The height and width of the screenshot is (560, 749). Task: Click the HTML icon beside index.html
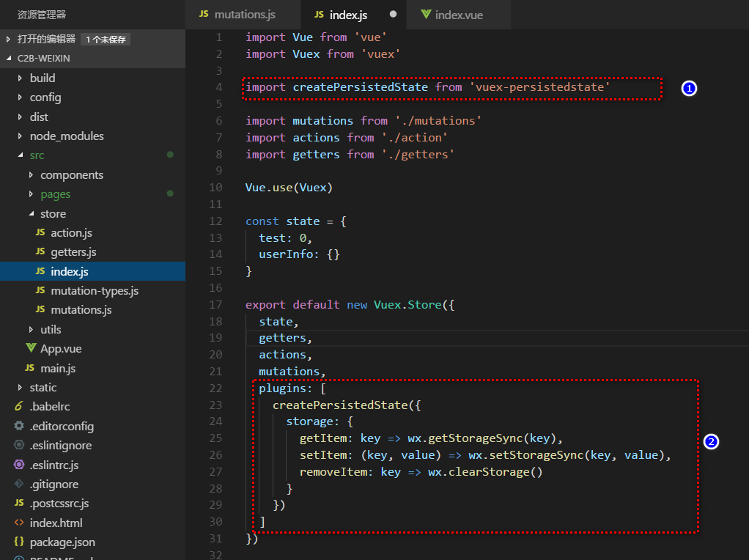19,523
